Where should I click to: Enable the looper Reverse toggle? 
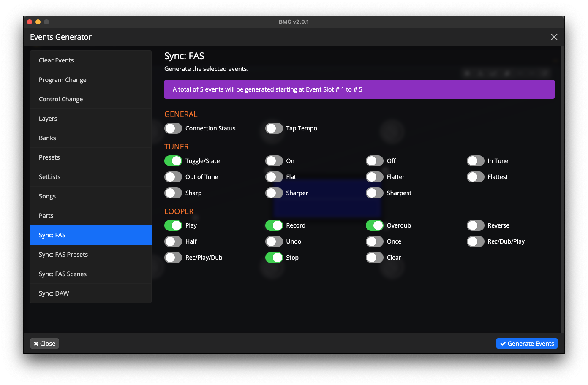coord(476,225)
